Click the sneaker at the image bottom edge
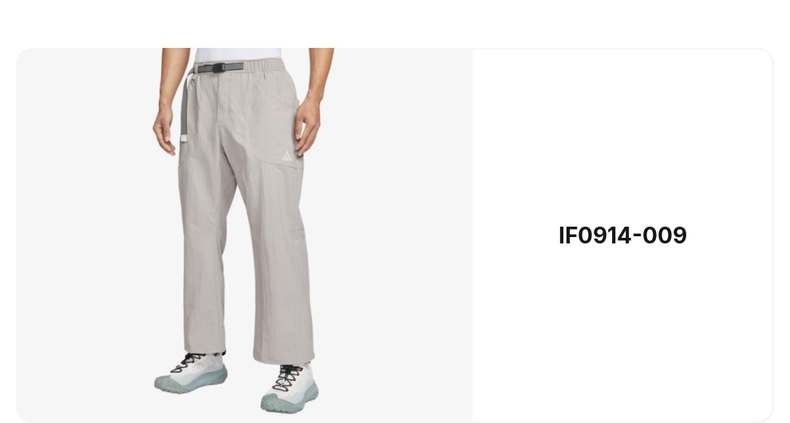Viewport: 790px width, 423px height. (290, 387)
